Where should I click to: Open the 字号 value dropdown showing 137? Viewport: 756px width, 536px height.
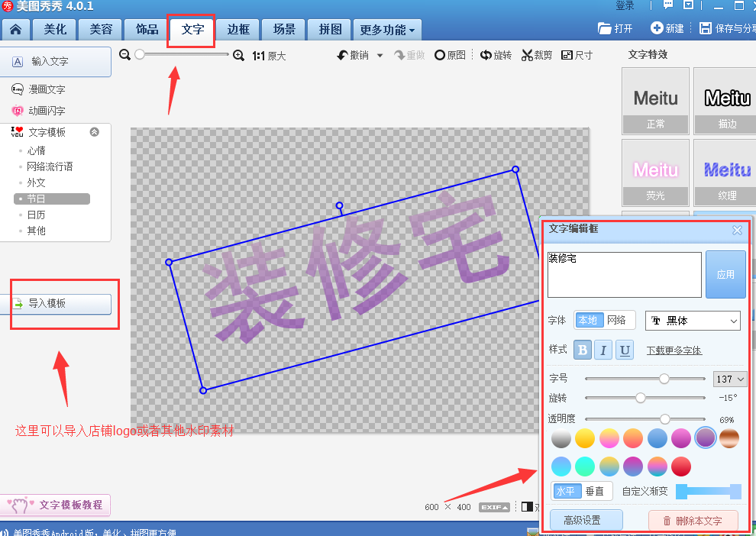coord(729,379)
